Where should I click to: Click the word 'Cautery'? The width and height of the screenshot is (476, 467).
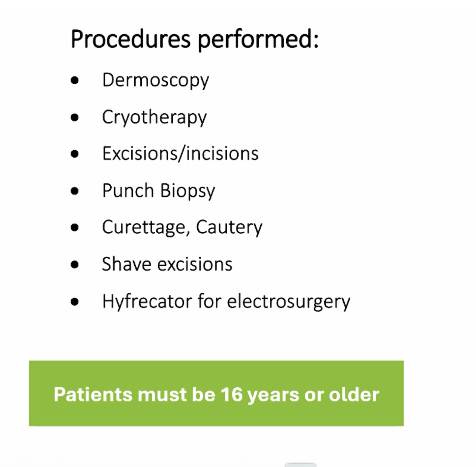pyautogui.click(x=229, y=227)
